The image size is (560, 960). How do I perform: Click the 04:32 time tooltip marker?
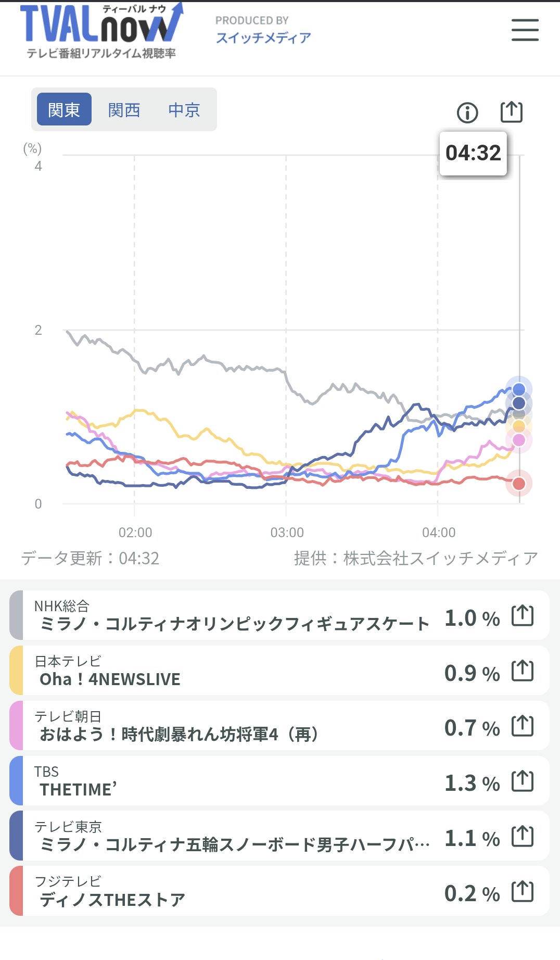click(x=473, y=153)
